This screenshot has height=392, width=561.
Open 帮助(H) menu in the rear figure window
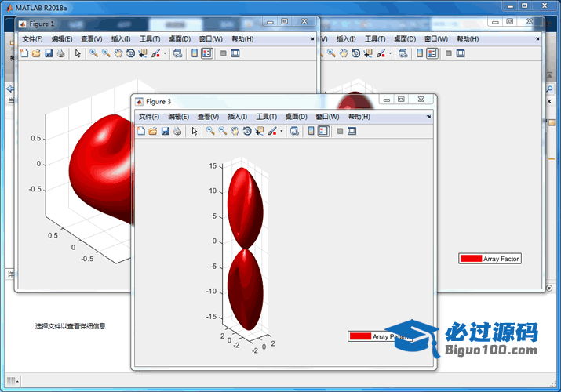coord(468,38)
